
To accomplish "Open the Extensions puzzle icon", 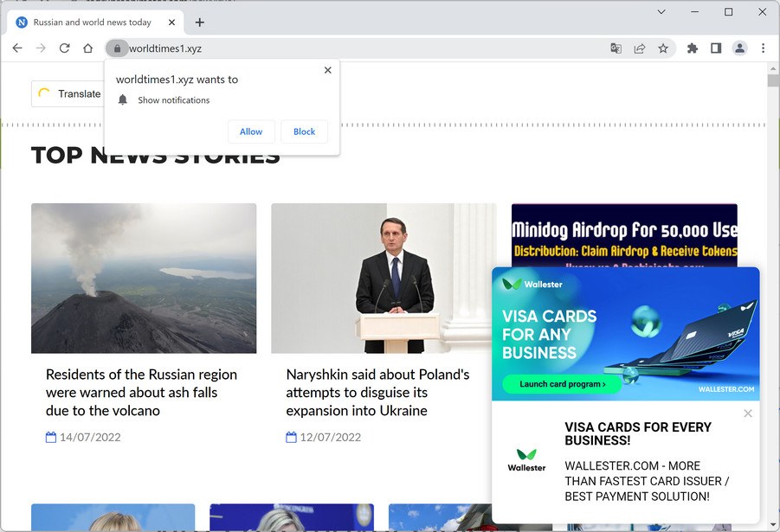I will coord(692,48).
